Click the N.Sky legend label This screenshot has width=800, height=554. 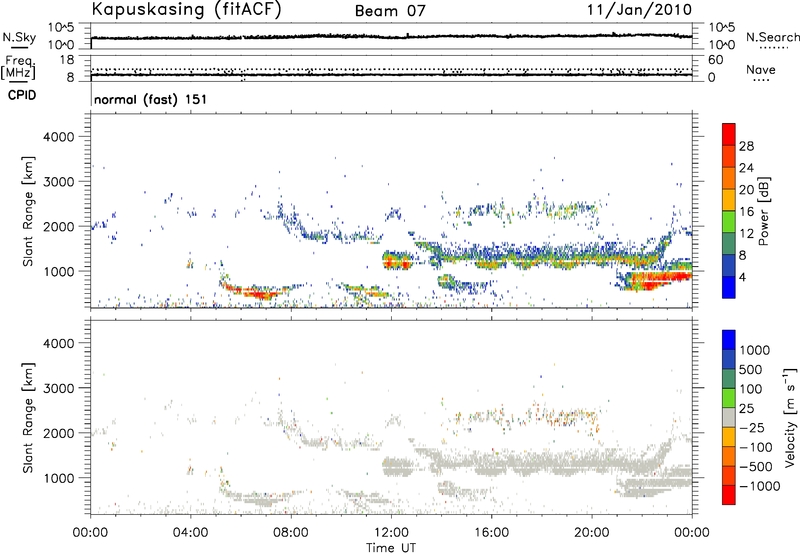point(19,37)
